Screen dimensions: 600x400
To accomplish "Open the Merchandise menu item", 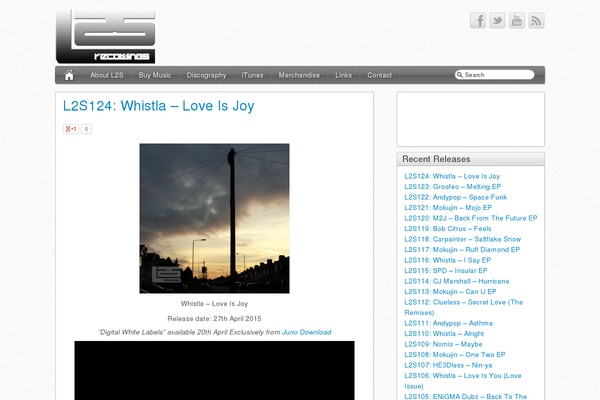I will tap(299, 75).
